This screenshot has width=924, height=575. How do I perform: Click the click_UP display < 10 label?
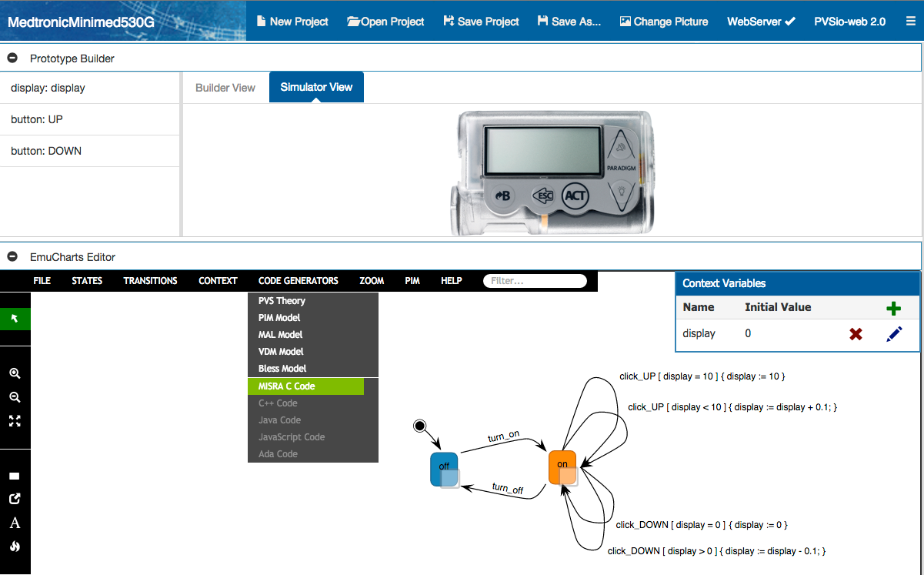tap(732, 407)
